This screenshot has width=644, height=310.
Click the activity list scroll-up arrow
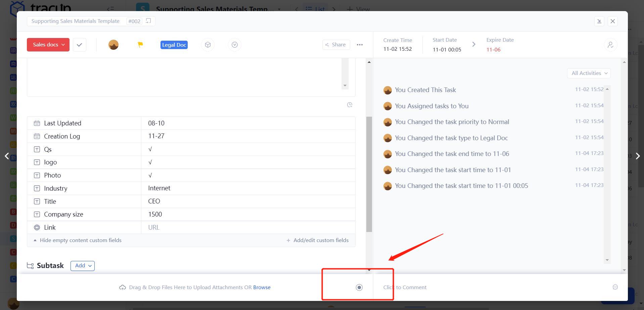click(x=607, y=89)
